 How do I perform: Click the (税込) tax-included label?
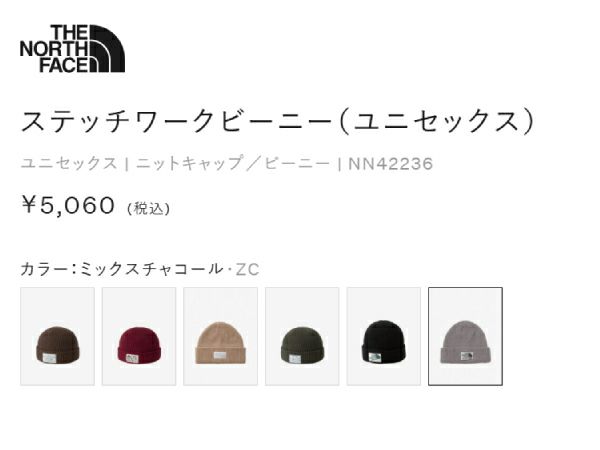click(x=148, y=209)
